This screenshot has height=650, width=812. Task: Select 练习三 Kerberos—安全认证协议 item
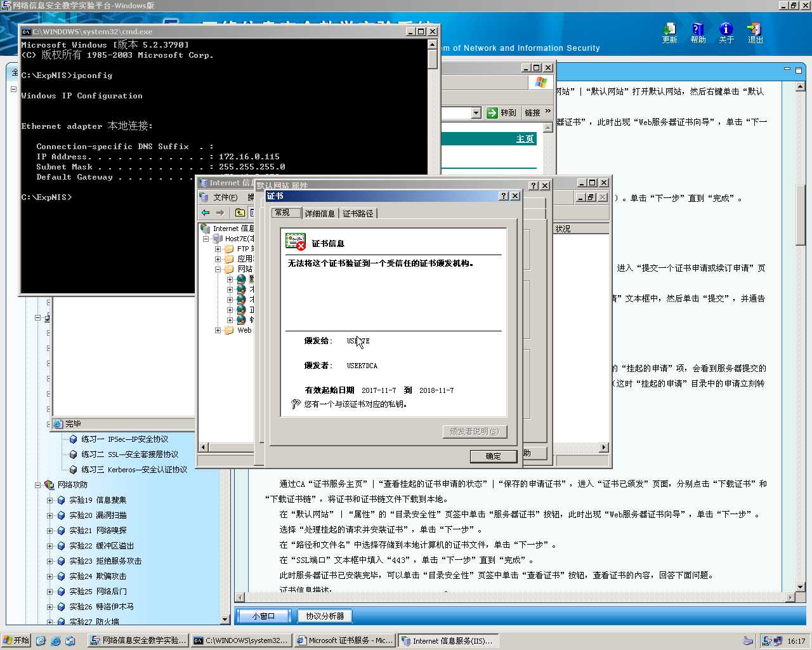(x=134, y=470)
